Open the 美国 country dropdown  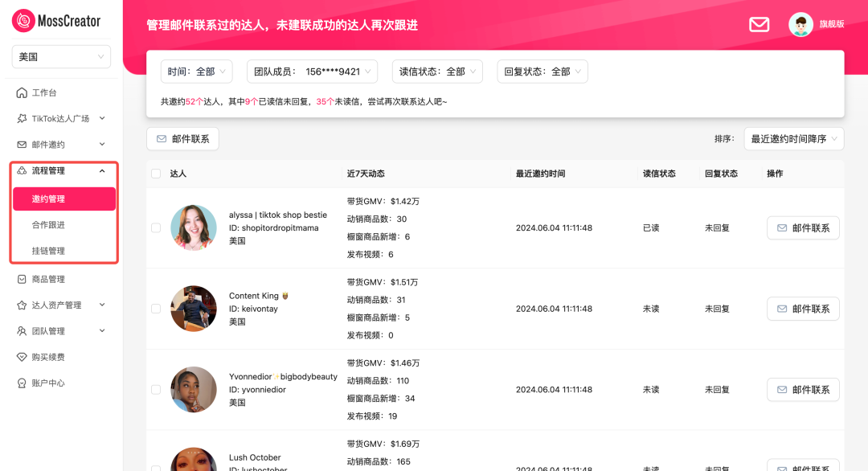tap(61, 57)
